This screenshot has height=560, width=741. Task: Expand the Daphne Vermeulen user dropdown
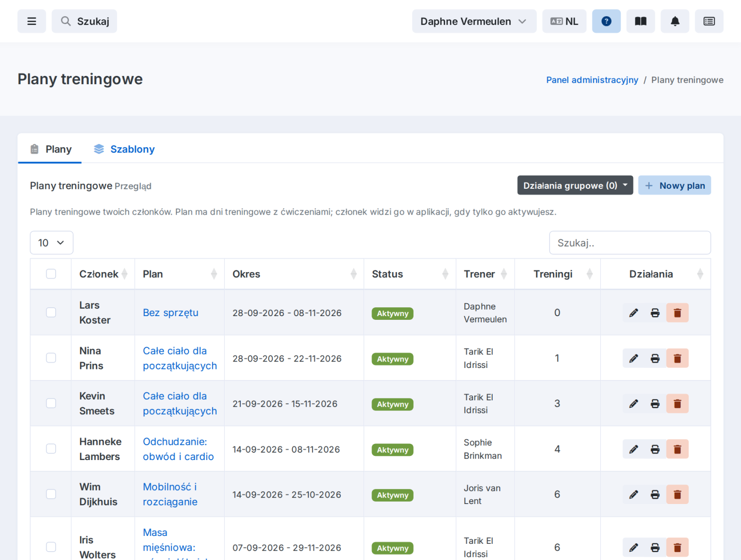[474, 21]
